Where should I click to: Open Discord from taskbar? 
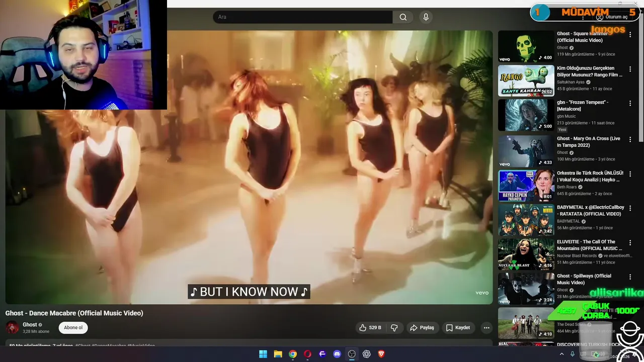pyautogui.click(x=337, y=354)
